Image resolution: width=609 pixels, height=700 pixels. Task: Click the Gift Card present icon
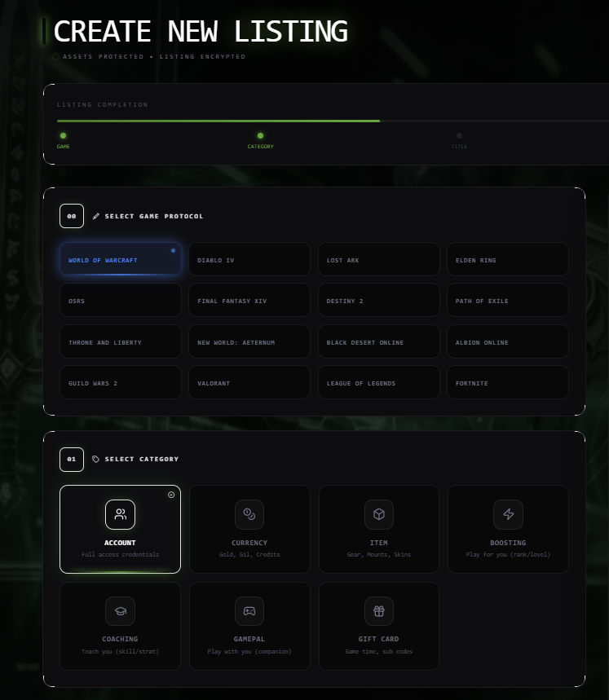tap(378, 611)
